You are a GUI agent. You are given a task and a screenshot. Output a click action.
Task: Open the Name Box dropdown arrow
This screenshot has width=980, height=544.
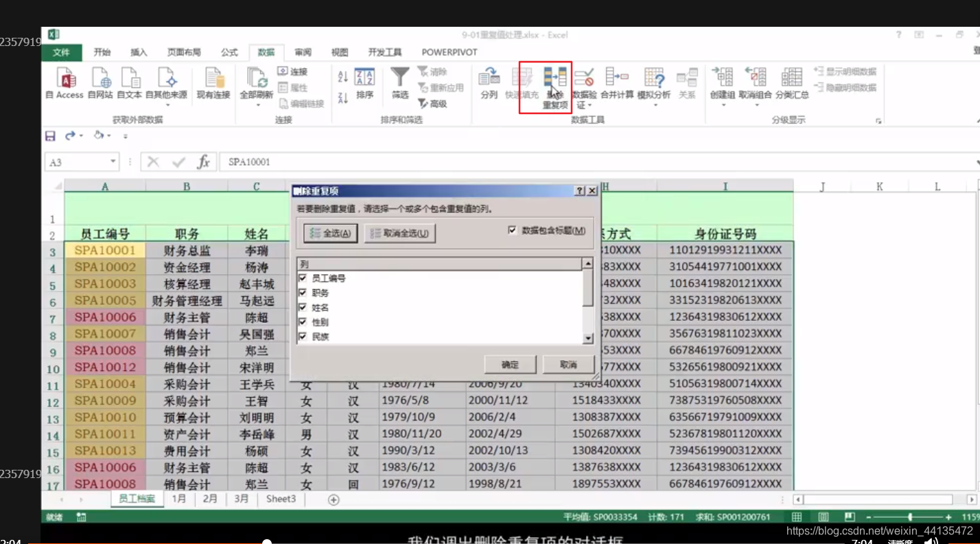point(114,161)
